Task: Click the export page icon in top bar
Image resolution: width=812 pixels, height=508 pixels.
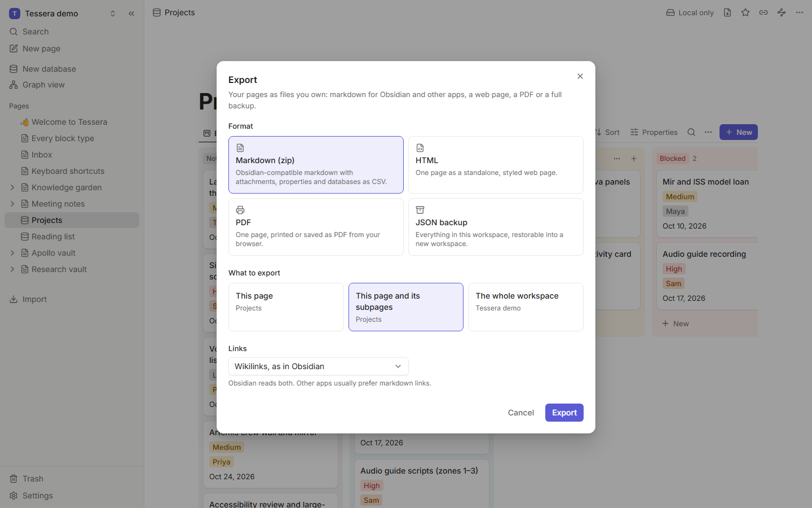Action: click(727, 12)
